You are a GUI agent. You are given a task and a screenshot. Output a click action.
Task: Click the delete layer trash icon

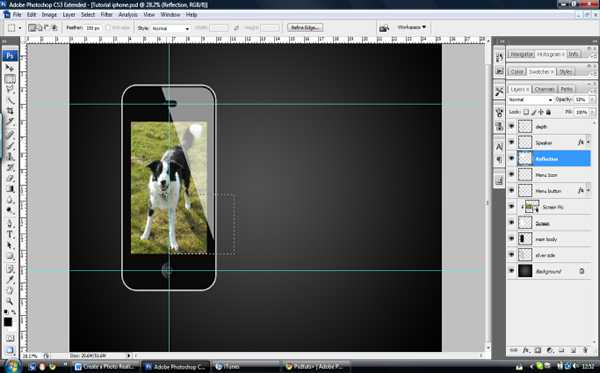585,350
